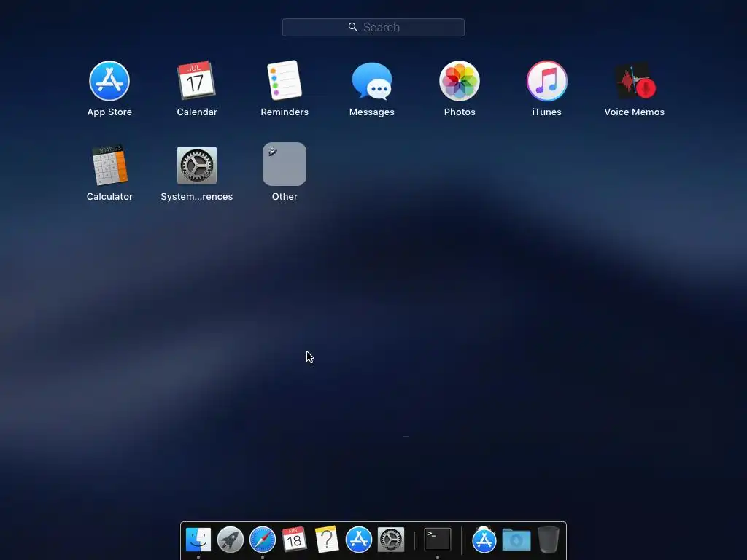
Task: Launch Calendar from the Launchpad grid
Action: (196, 80)
